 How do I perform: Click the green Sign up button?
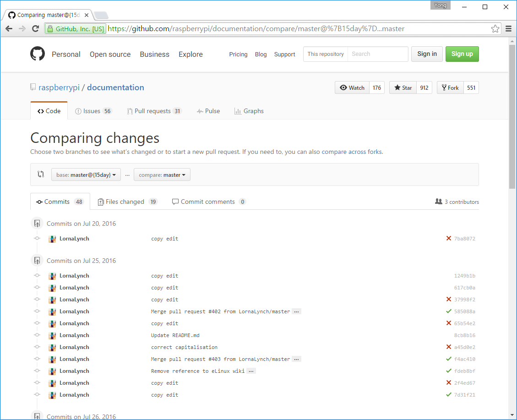[x=462, y=54]
